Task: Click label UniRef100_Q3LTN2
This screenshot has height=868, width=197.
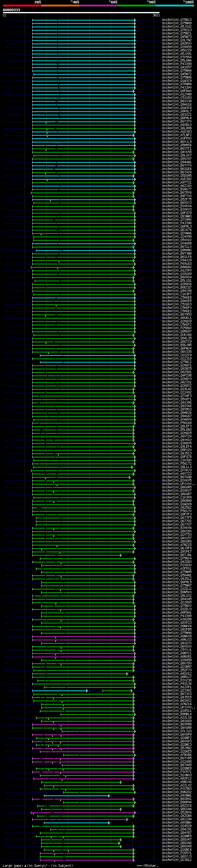Action: tap(177, 40)
